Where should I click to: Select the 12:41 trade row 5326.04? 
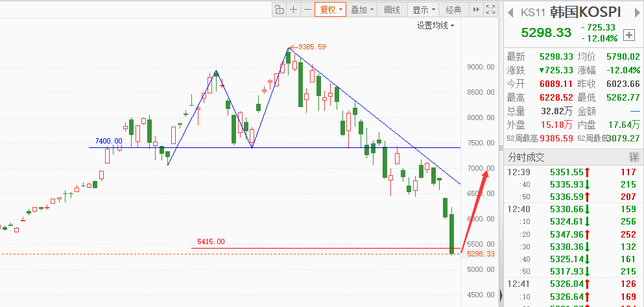click(x=573, y=284)
